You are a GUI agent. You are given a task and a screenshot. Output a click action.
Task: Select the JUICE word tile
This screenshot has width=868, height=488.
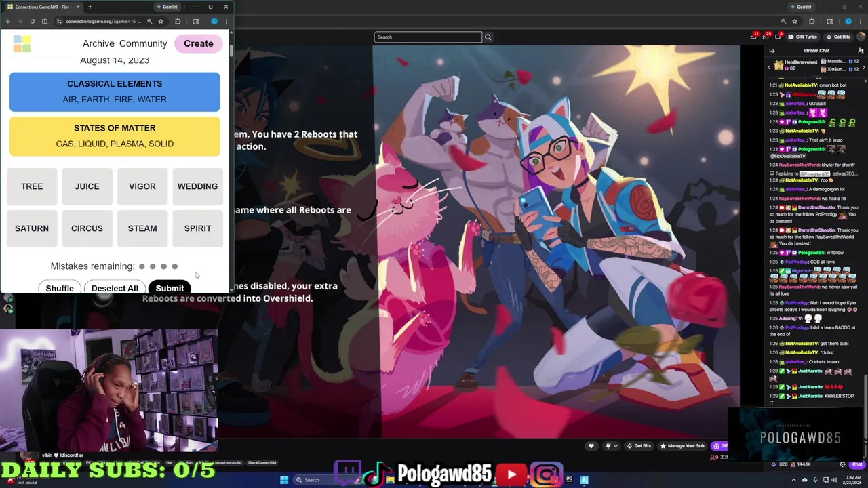coord(87,186)
